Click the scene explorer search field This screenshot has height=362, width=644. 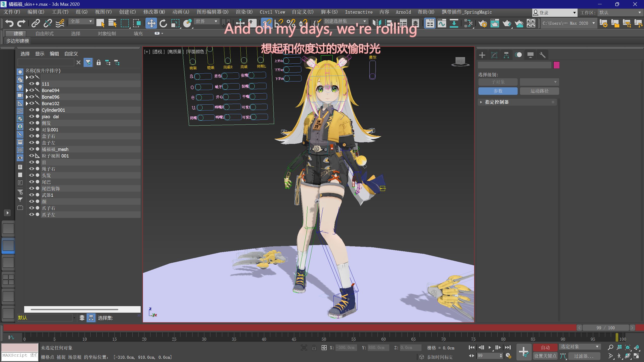click(x=46, y=62)
